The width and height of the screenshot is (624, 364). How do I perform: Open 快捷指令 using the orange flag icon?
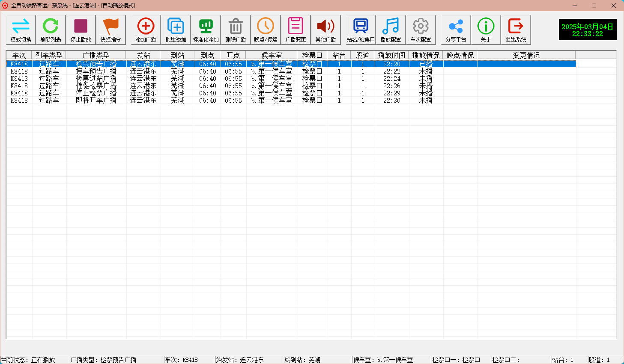point(110,30)
